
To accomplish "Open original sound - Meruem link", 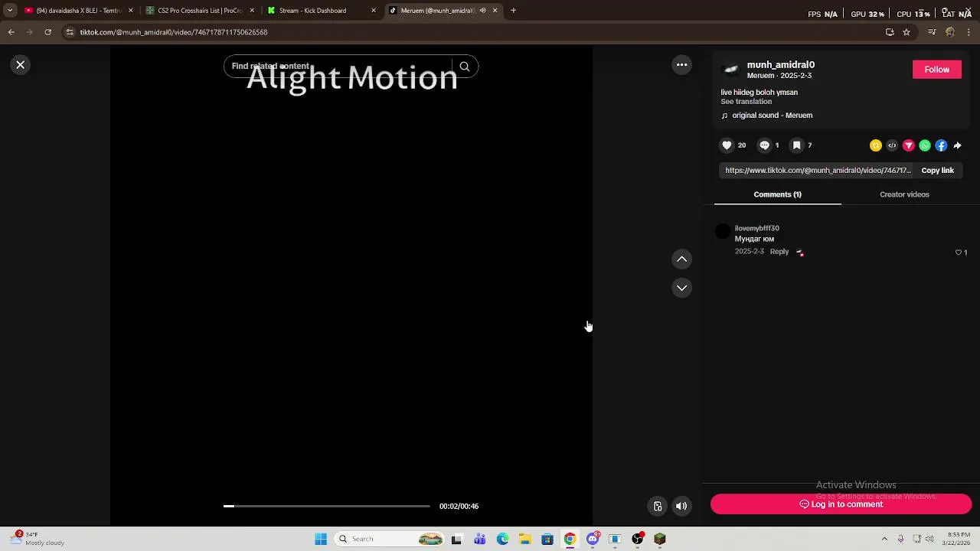I will click(772, 116).
